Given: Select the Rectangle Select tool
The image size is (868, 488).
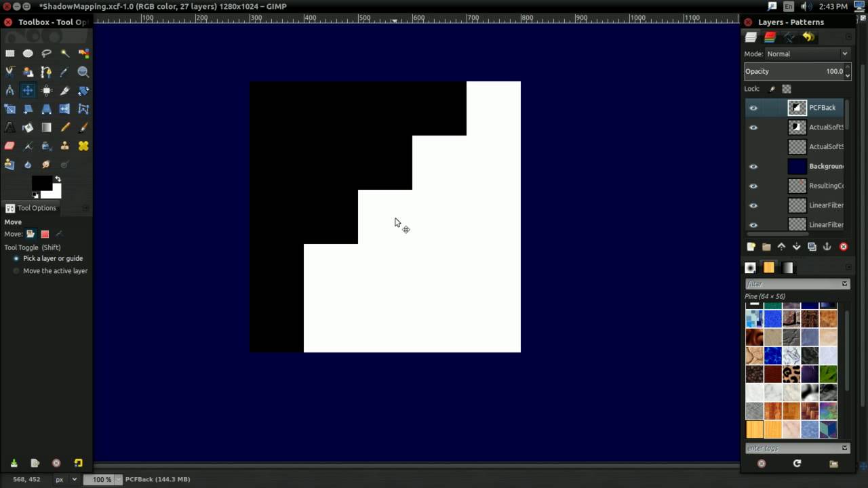Looking at the screenshot, I should point(9,53).
